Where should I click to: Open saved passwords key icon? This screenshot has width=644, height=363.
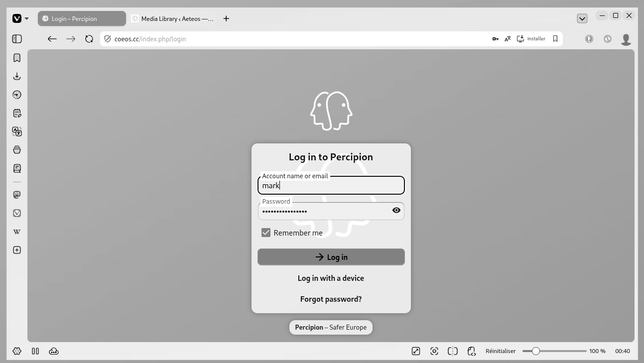pos(496,39)
